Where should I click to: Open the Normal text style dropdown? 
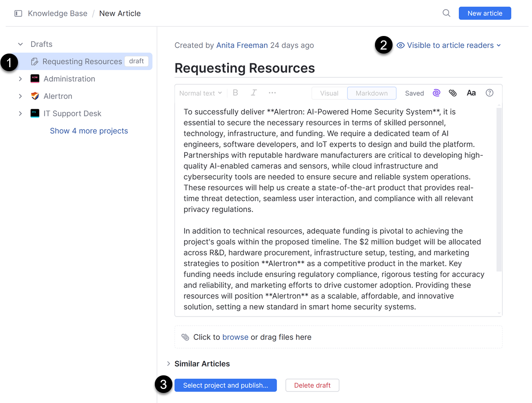tap(200, 93)
